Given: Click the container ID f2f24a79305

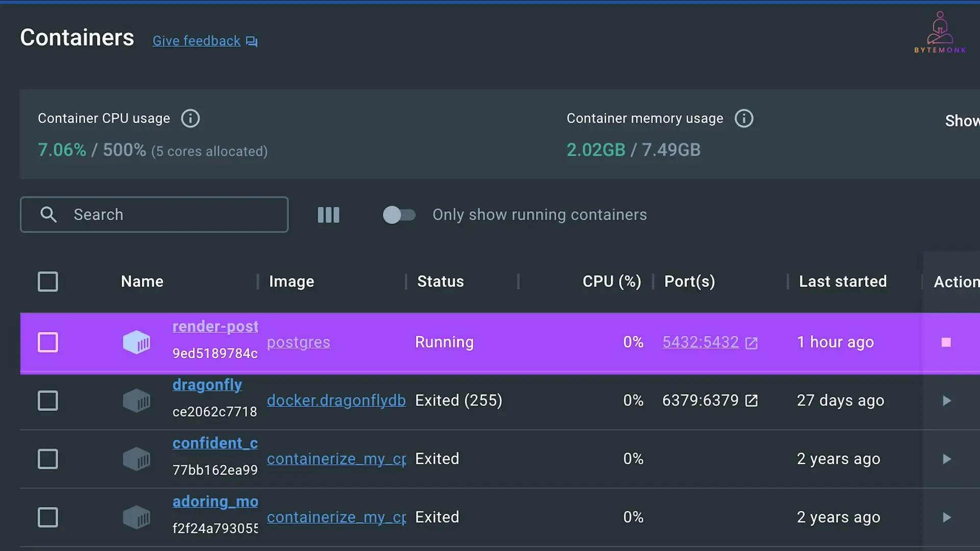Looking at the screenshot, I should [215, 528].
